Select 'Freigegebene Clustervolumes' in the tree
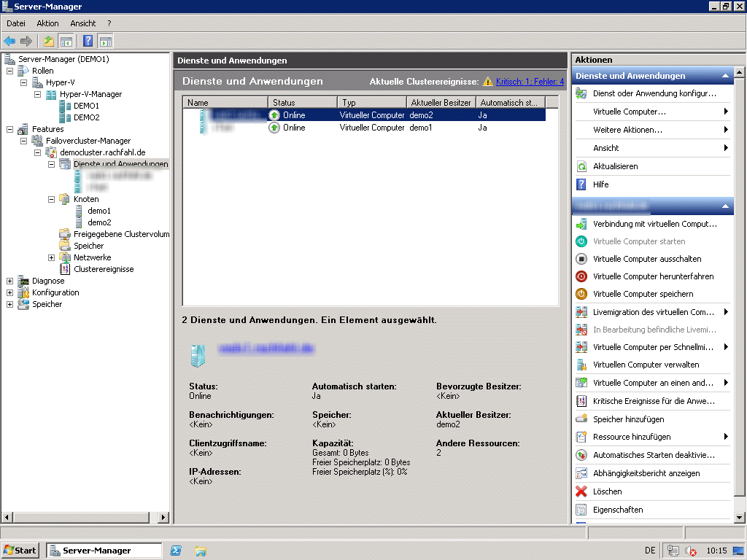The width and height of the screenshot is (747, 560). point(122,234)
